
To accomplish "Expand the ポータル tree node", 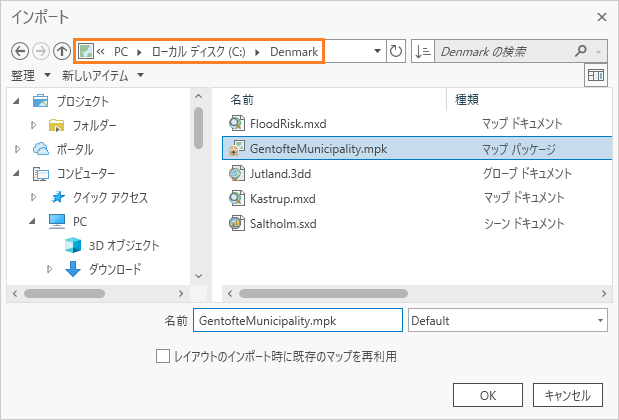I will (x=17, y=149).
